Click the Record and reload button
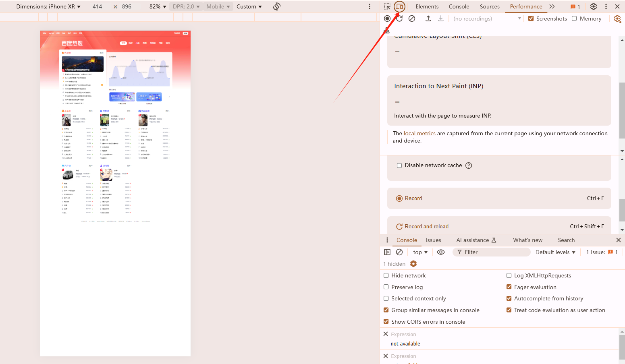This screenshot has height=364, width=625. (499, 226)
